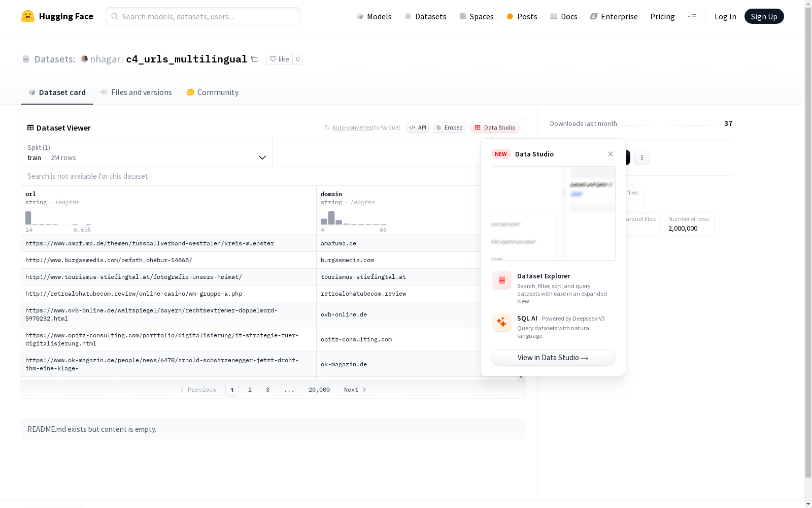The image size is (812, 508).
Task: Click the Data Studio preview thumbnail
Action: pyautogui.click(x=553, y=213)
